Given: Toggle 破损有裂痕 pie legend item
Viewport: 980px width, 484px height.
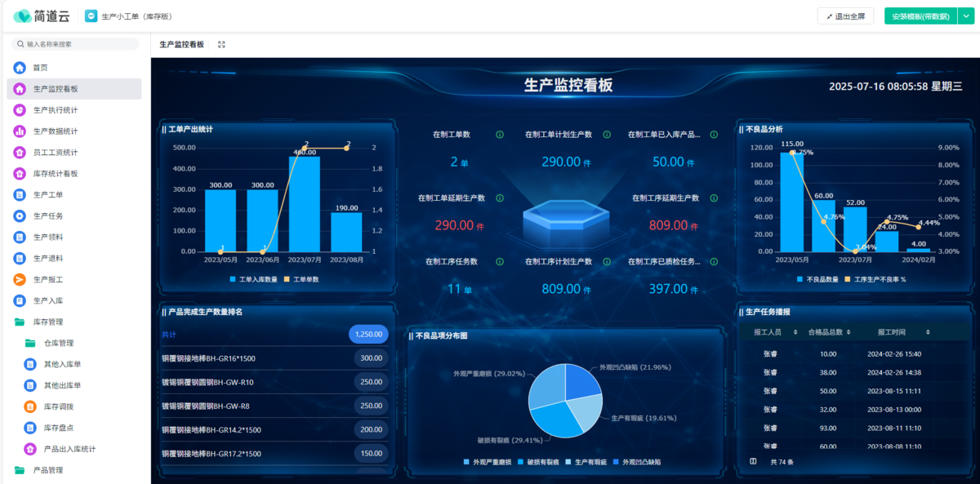Looking at the screenshot, I should point(537,462).
